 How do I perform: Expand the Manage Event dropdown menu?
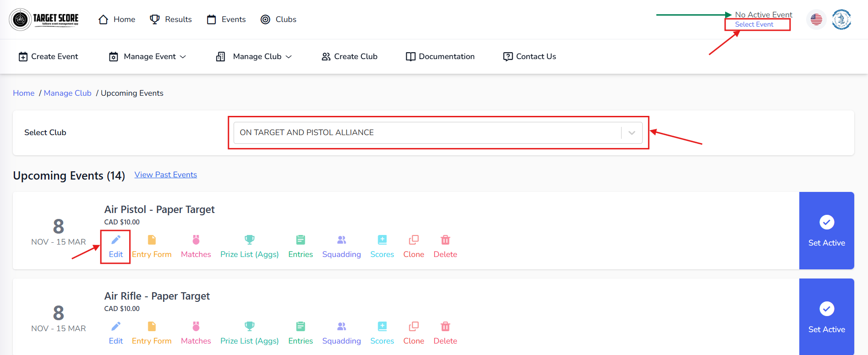pos(147,56)
